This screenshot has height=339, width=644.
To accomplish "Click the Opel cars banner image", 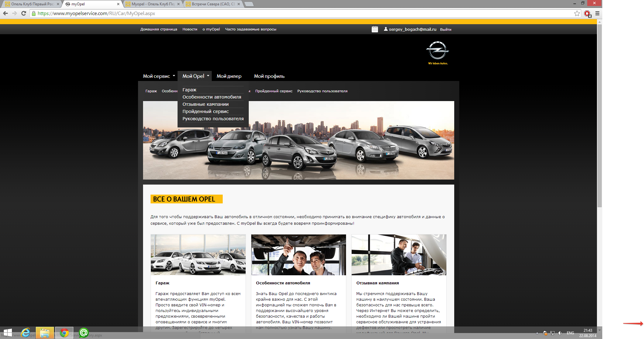I will point(299,140).
